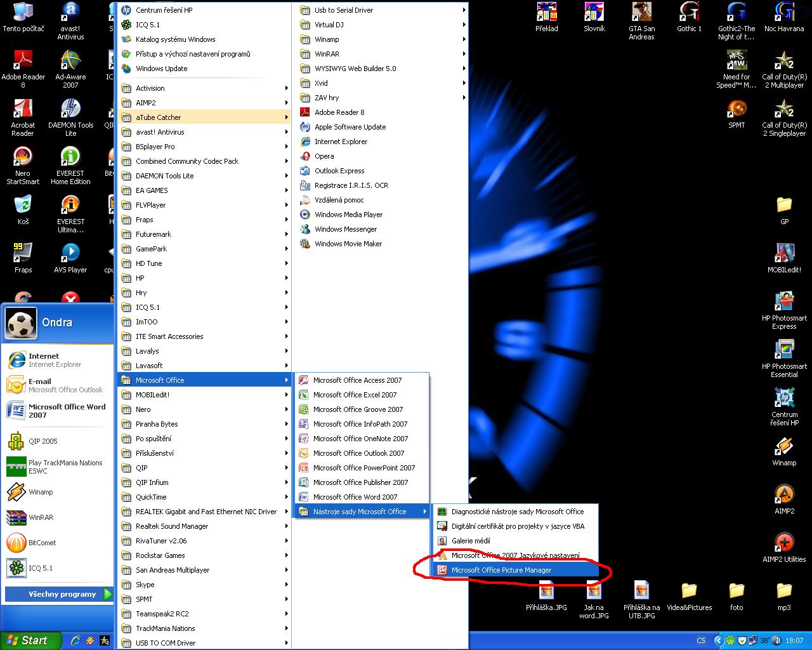Expand the Příslušenství folder

point(204,453)
